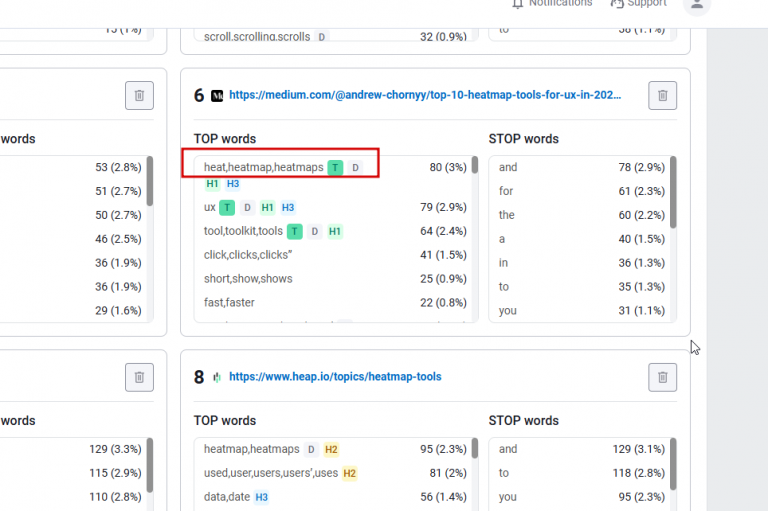Click scrollbar of the left card's list showing 53 (2.8%)
Image resolution: width=768 pixels, height=511 pixels.
click(x=150, y=181)
